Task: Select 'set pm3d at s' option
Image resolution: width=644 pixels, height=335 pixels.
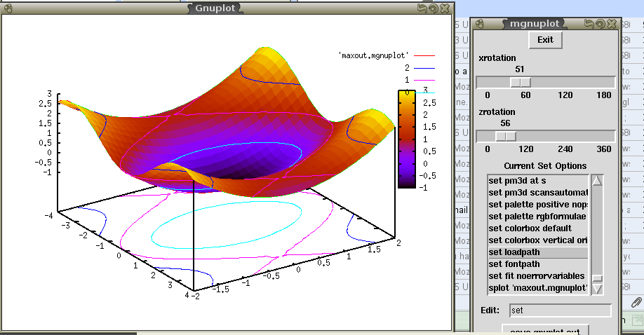Action: coord(538,181)
